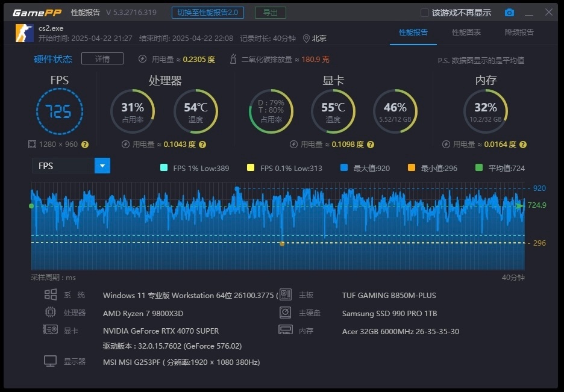Screen dimensions: 564x392
Task: Toggle FPS 1% Low cyan legend swatch
Action: click(x=164, y=167)
